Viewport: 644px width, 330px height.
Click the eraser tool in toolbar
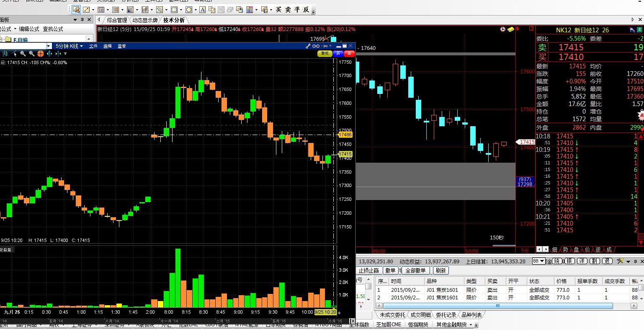(230, 10)
